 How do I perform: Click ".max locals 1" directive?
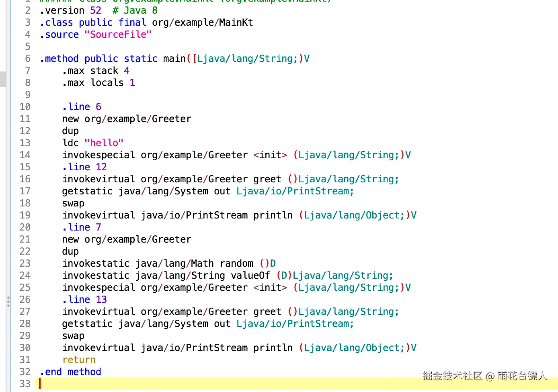coord(99,83)
